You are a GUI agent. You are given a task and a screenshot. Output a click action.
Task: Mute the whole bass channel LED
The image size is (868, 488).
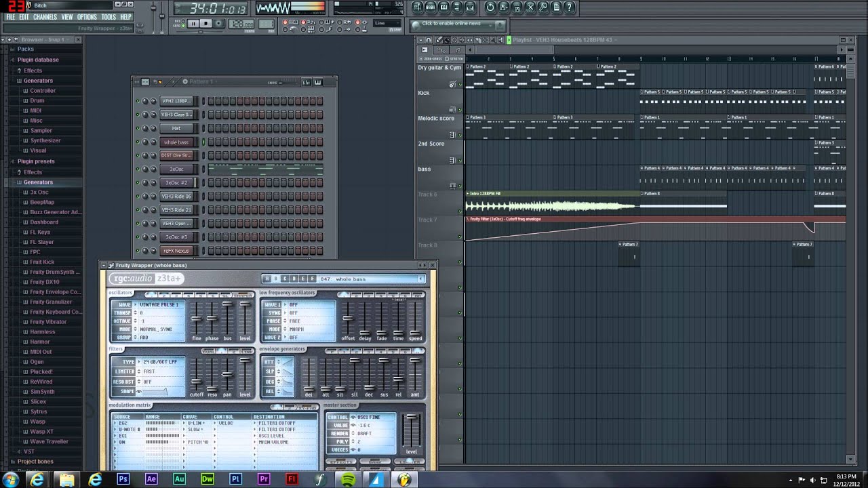tap(137, 142)
